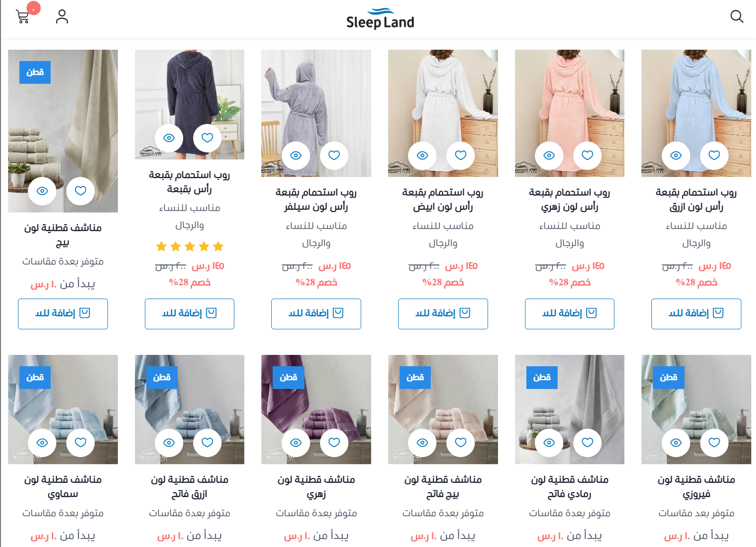756x547 pixels.
Task: Open pink hooded robe product title
Action: pyautogui.click(x=569, y=199)
